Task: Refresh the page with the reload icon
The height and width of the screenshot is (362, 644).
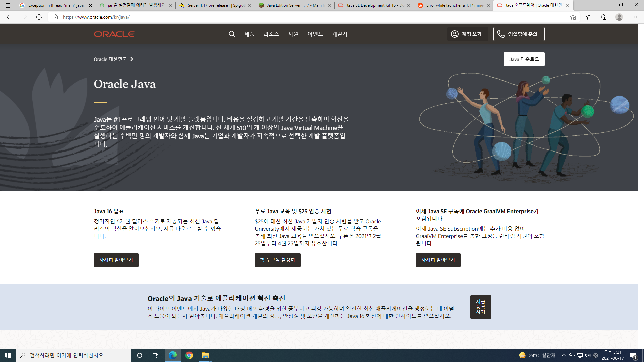Action: click(39, 17)
